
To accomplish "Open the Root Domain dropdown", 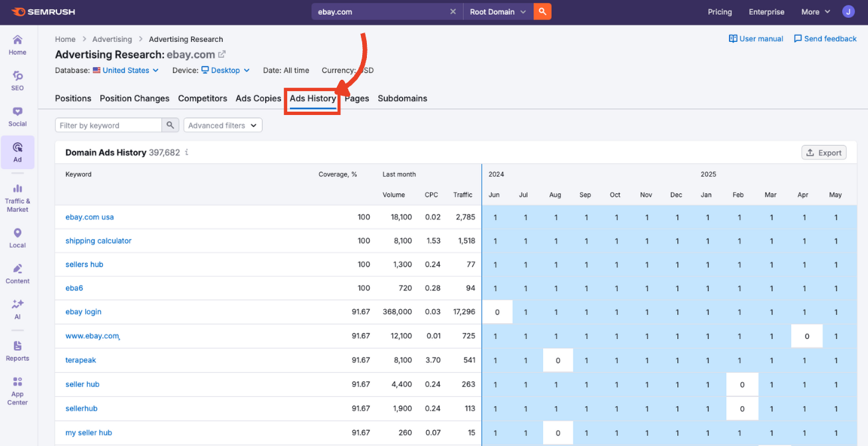I will pos(497,11).
